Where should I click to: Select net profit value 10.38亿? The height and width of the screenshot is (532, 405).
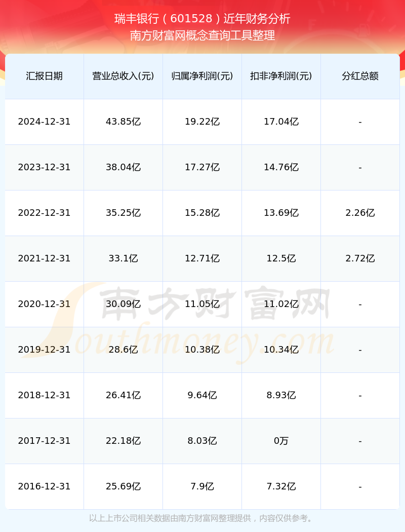pyautogui.click(x=202, y=350)
